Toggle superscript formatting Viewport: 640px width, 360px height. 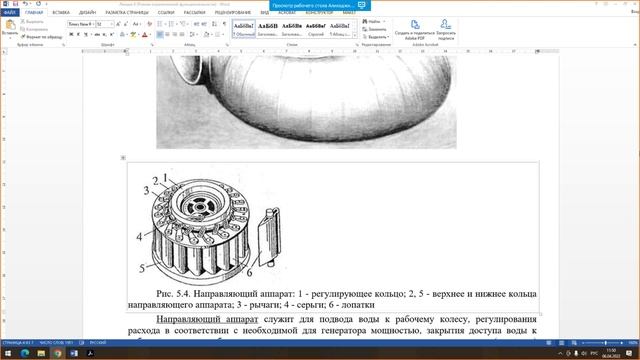point(111,35)
